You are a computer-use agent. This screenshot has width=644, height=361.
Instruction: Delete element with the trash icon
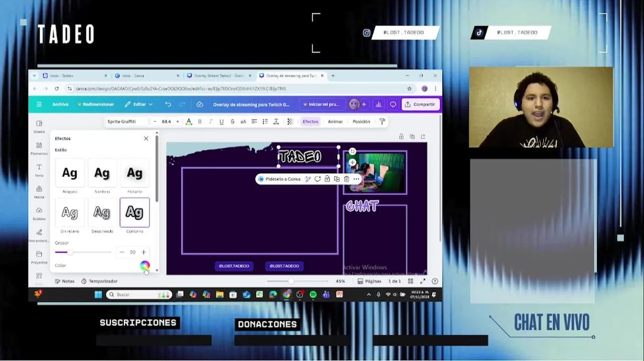coord(346,179)
